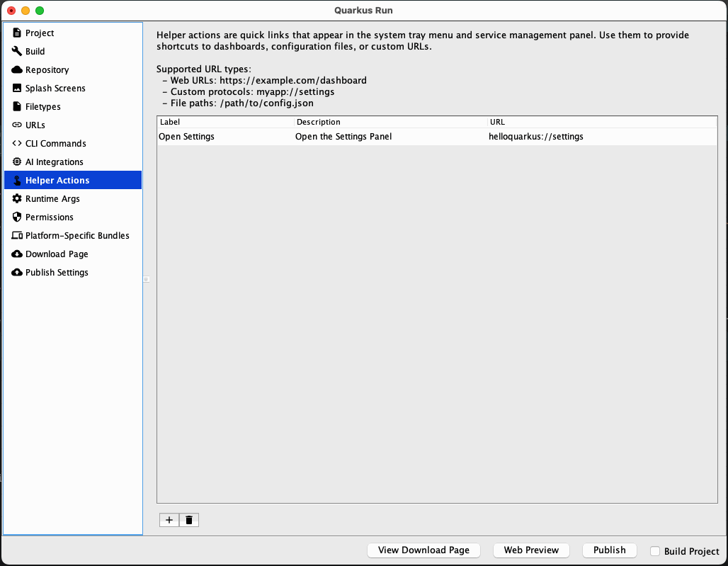Select the URLs link icon
Viewport: 728px width, 566px height.
click(16, 125)
